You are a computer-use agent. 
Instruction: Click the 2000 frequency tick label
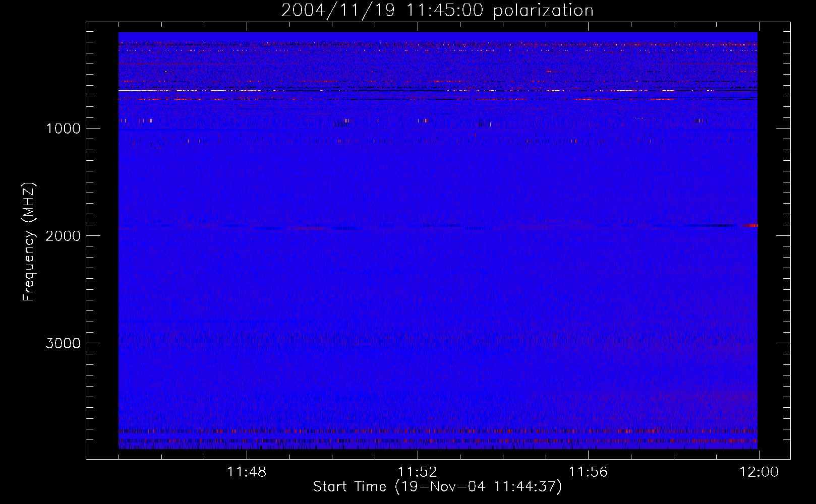pos(63,236)
